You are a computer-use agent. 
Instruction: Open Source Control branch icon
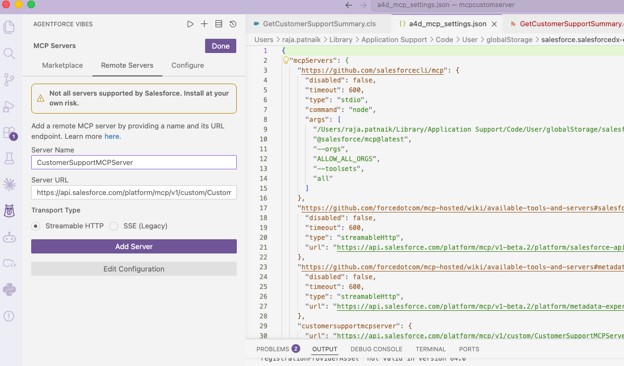(x=9, y=80)
